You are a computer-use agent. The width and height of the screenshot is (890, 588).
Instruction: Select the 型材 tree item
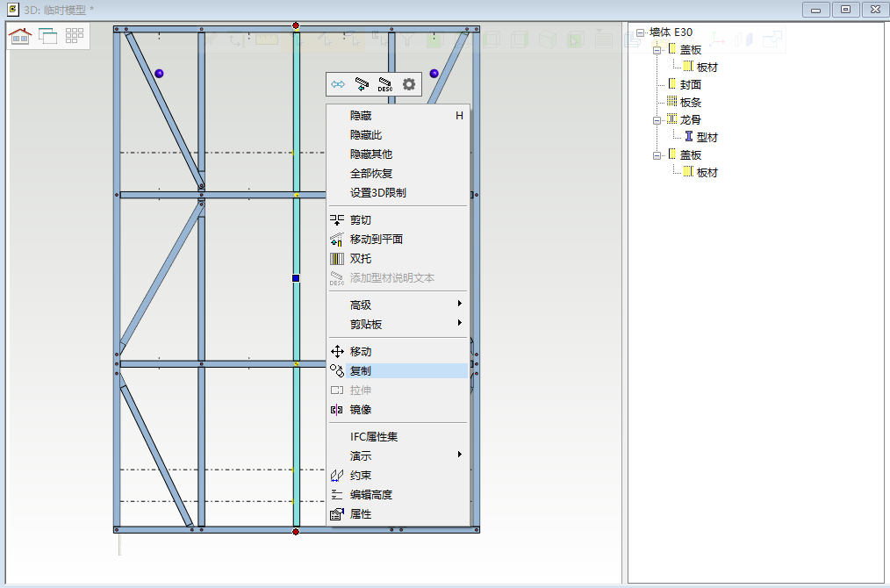707,138
